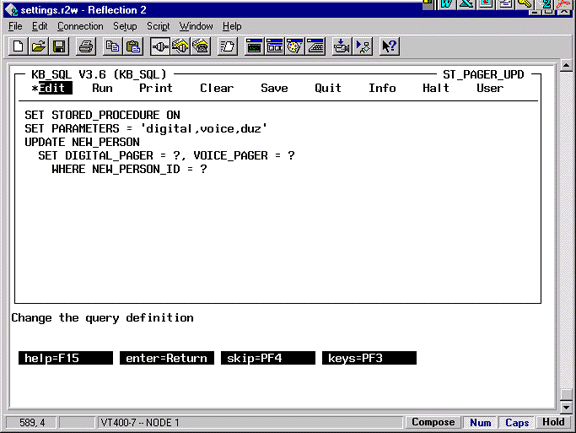Open the Connection menu
The image size is (576, 433).
[80, 26]
